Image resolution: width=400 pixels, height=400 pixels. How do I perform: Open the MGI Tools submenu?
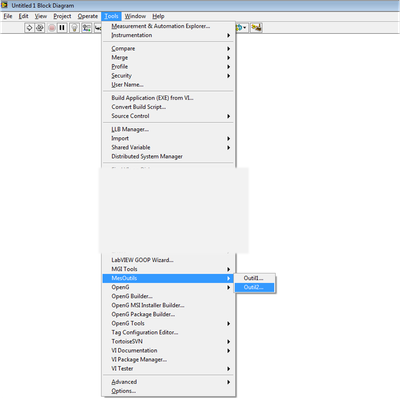(x=168, y=269)
